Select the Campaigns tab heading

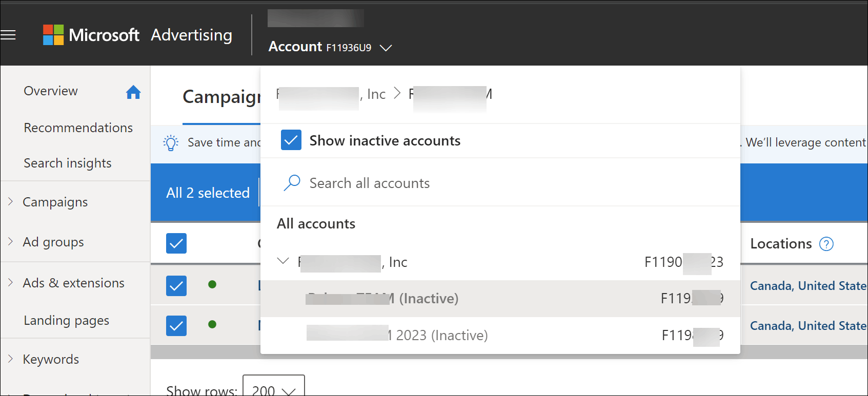(x=221, y=97)
